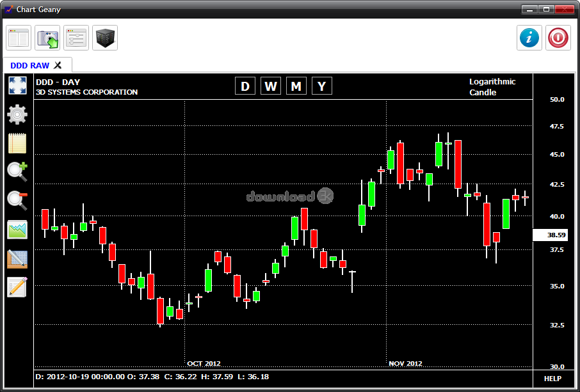Click the open value O: 37.38
Image resolution: width=580 pixels, height=392 pixels.
click(x=143, y=377)
